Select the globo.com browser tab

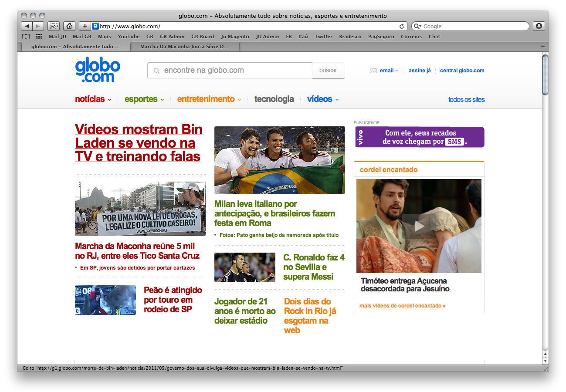[x=75, y=47]
